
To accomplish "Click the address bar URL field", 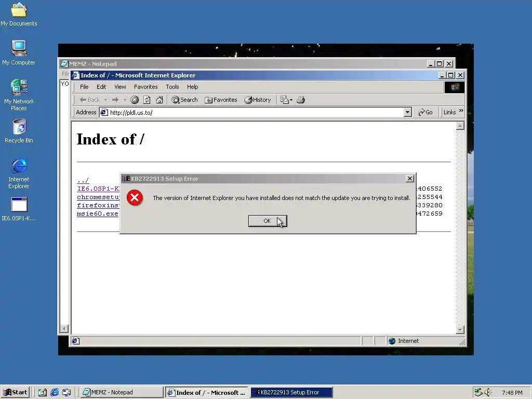I will [x=256, y=112].
